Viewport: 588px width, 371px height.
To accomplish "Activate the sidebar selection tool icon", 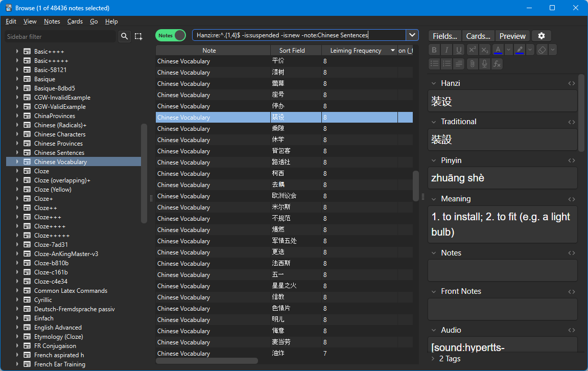I will point(138,36).
